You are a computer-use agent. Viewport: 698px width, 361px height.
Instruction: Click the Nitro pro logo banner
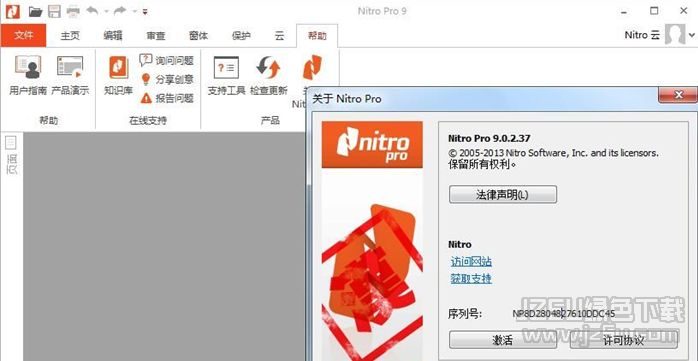[x=372, y=145]
